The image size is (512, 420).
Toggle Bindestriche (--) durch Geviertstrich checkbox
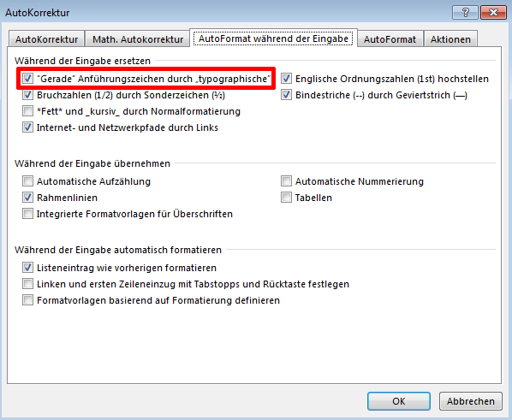point(286,95)
